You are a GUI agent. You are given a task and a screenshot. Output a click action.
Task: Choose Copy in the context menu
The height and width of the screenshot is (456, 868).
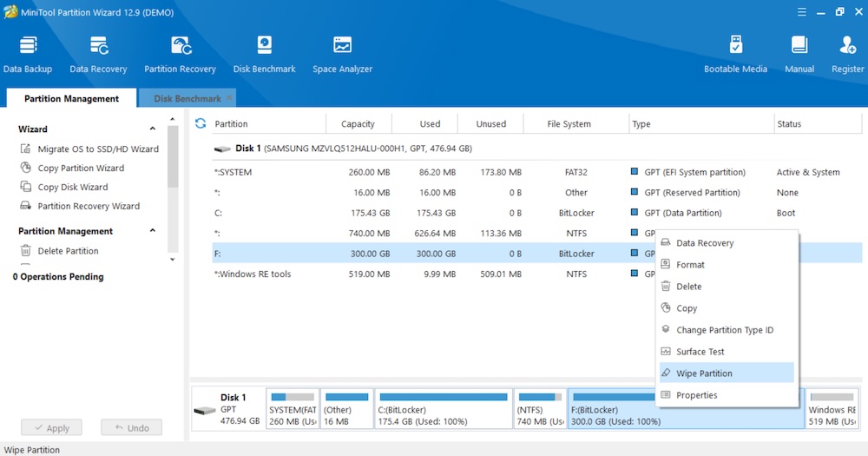(x=727, y=308)
